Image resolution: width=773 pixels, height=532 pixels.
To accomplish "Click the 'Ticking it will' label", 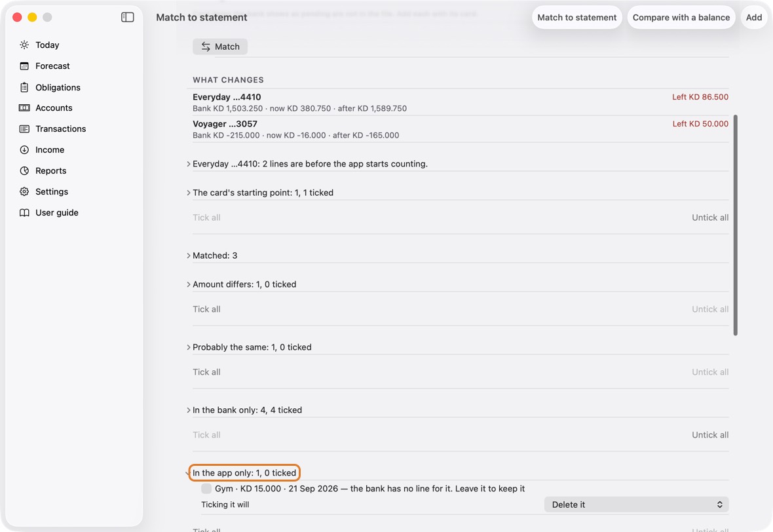I will click(x=225, y=504).
